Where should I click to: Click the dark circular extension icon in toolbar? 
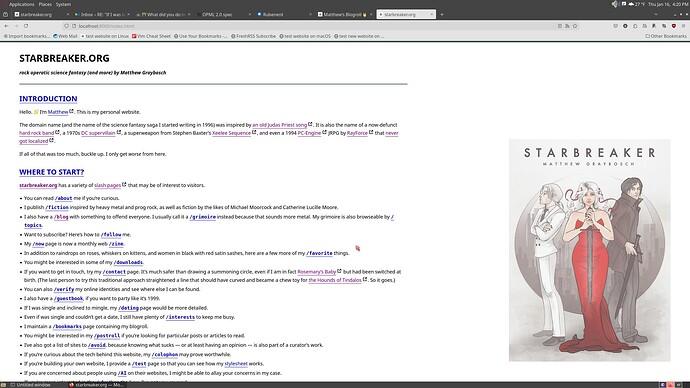(x=625, y=26)
